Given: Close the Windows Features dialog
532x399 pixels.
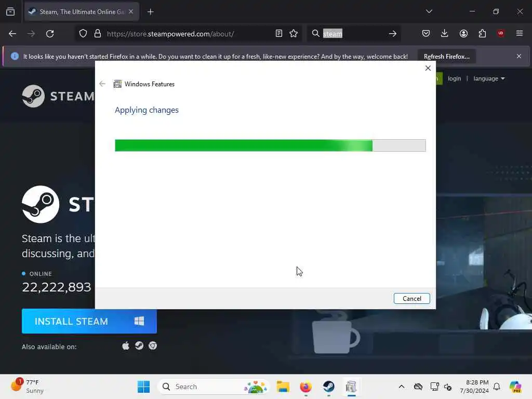Looking at the screenshot, I should click(428, 68).
